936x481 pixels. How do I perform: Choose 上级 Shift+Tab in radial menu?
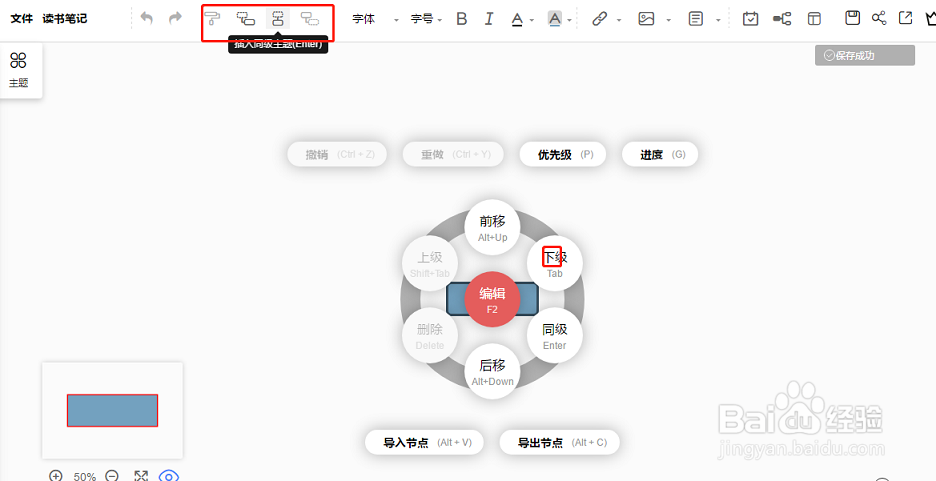(430, 264)
